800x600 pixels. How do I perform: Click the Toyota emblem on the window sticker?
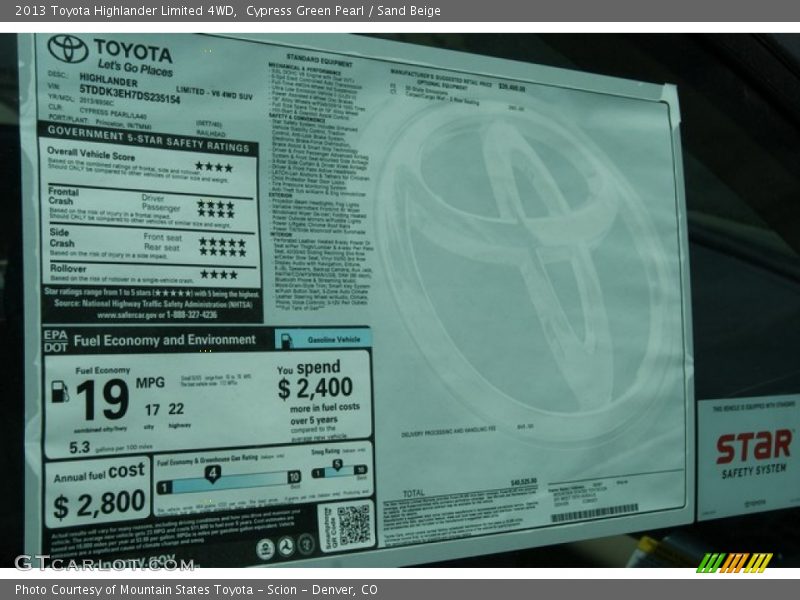[x=68, y=48]
